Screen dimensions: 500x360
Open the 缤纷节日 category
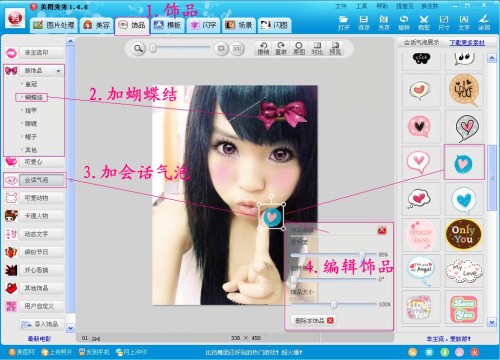tap(34, 252)
